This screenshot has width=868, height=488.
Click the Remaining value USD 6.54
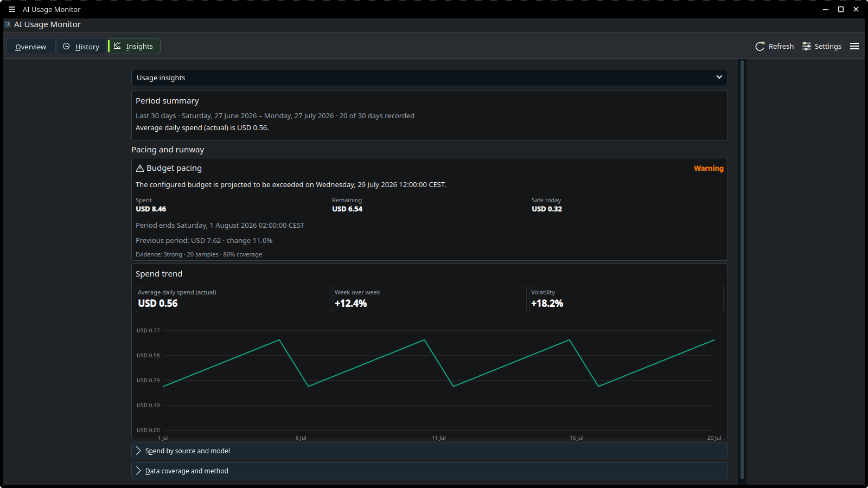click(x=347, y=209)
